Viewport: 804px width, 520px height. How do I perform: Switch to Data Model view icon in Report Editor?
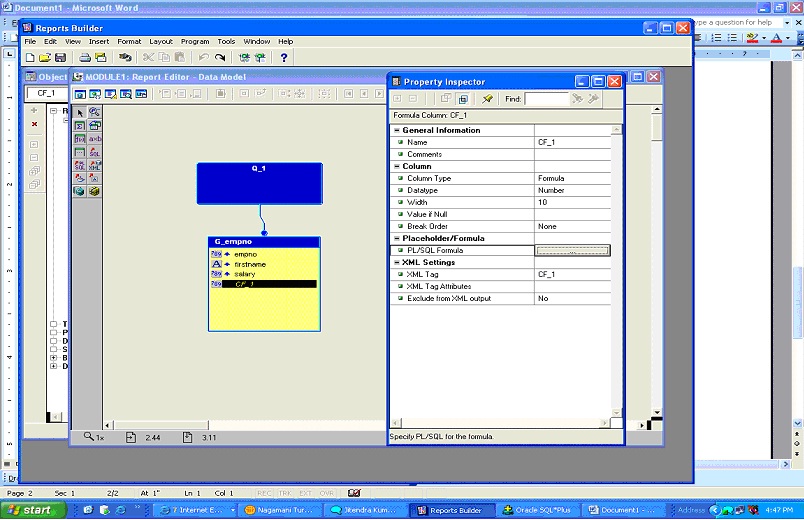[x=80, y=94]
